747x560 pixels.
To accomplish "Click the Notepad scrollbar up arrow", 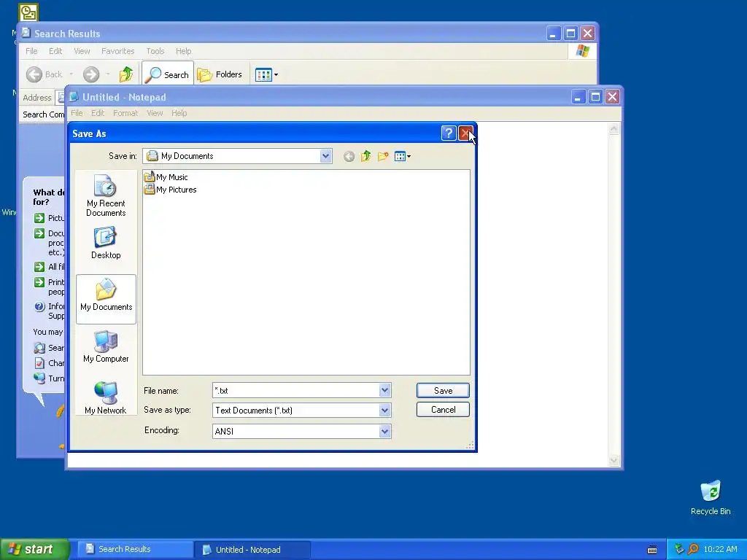I will [614, 128].
